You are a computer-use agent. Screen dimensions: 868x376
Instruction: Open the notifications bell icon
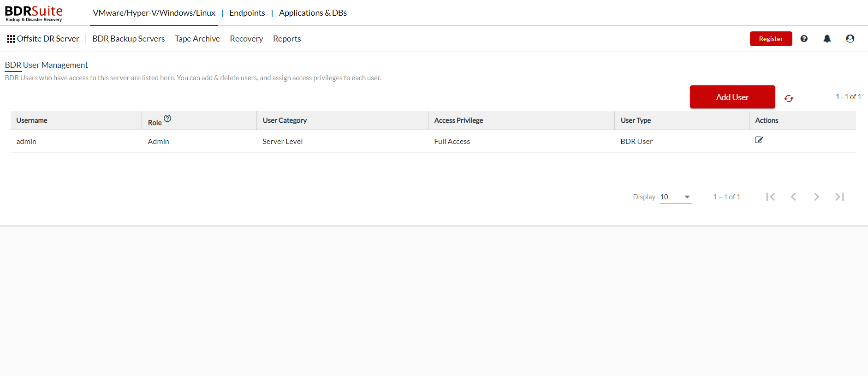tap(827, 39)
